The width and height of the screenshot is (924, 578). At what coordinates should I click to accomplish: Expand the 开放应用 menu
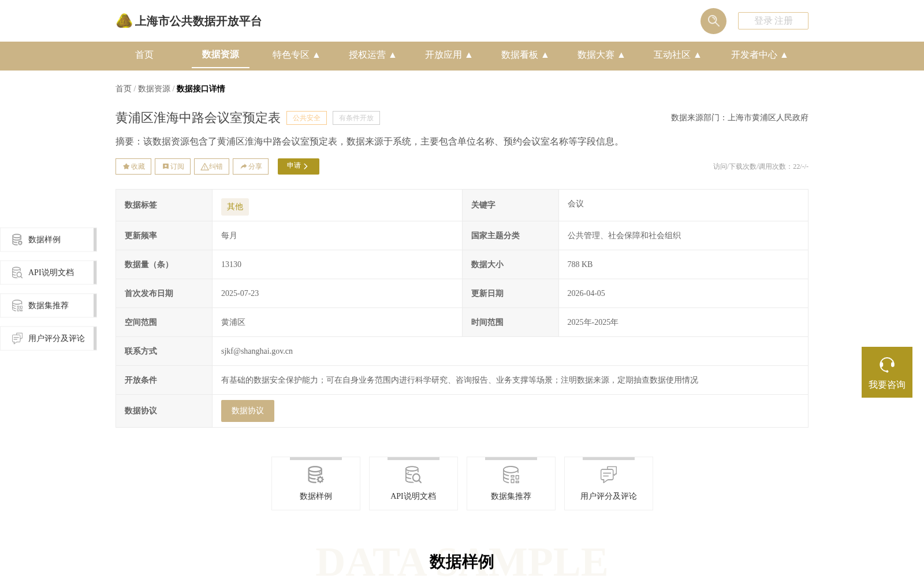click(449, 55)
